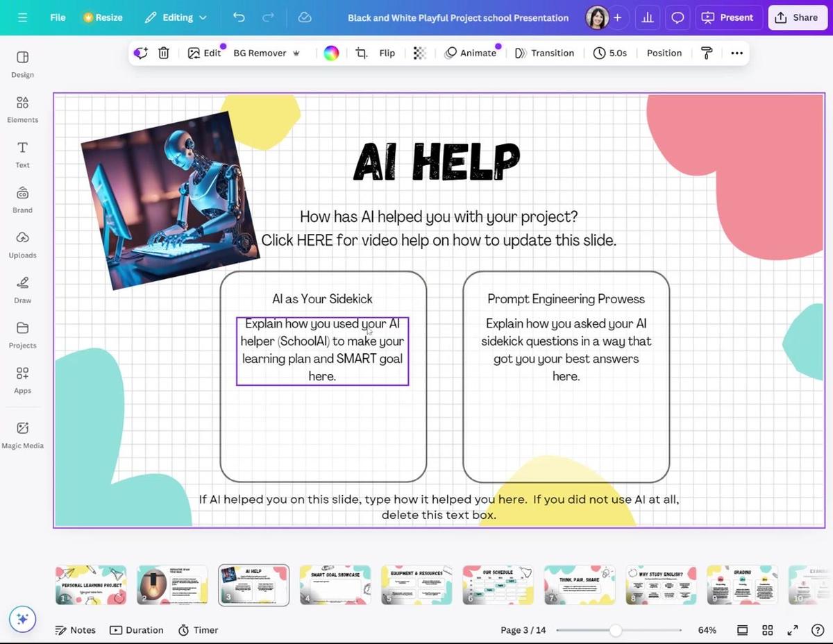Viewport: 833px width, 644px height.
Task: Click the presentation title in top bar
Action: click(458, 17)
